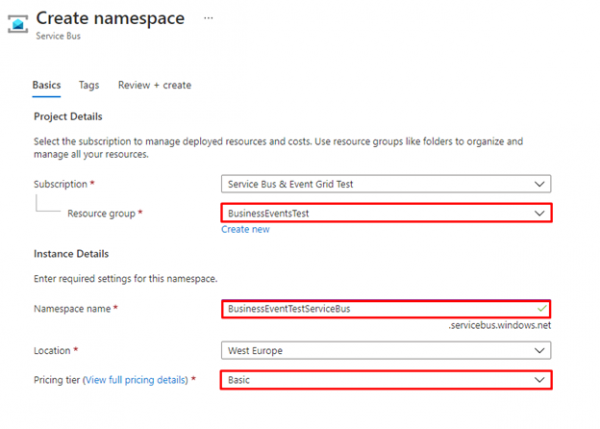
Task: Click the Create namespace title
Action: [110, 18]
